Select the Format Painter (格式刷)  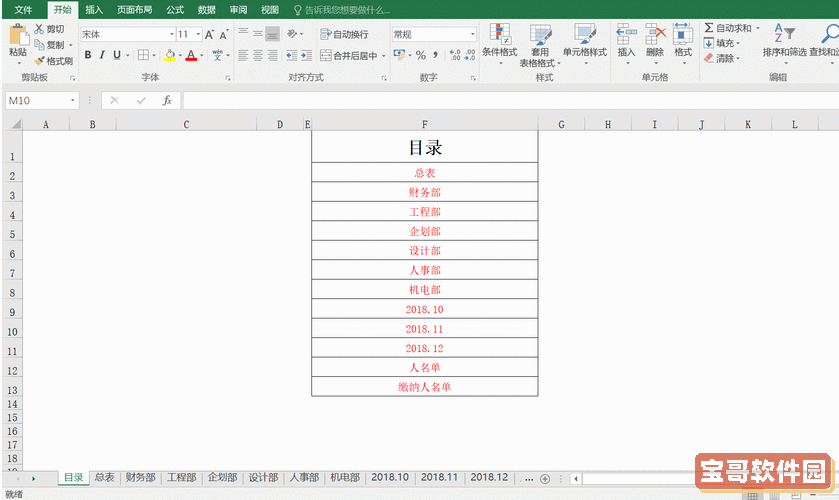(x=54, y=60)
